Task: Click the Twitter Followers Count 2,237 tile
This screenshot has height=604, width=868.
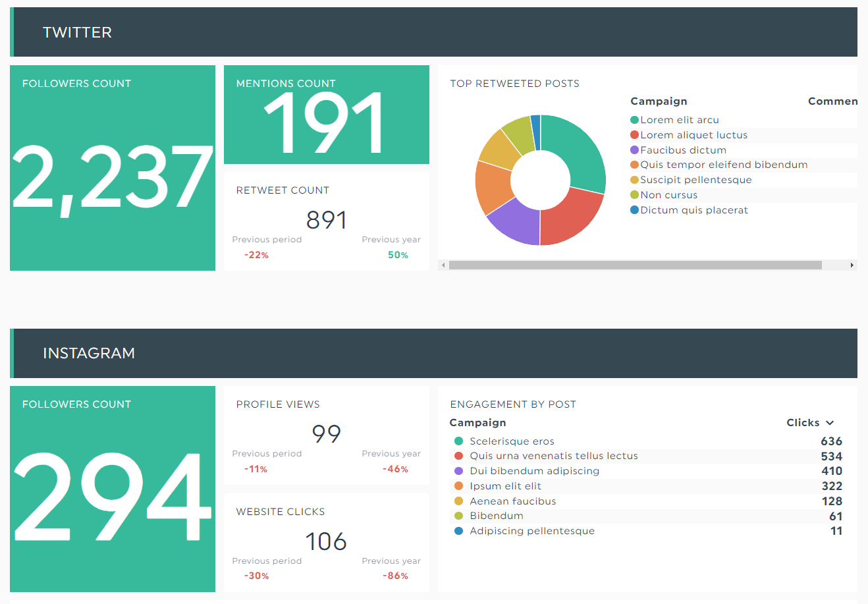Action: tap(113, 168)
